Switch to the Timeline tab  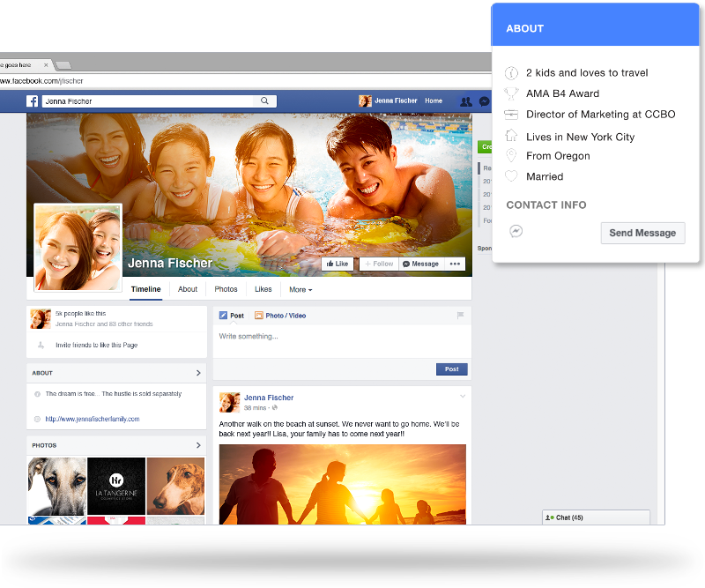[x=146, y=289]
